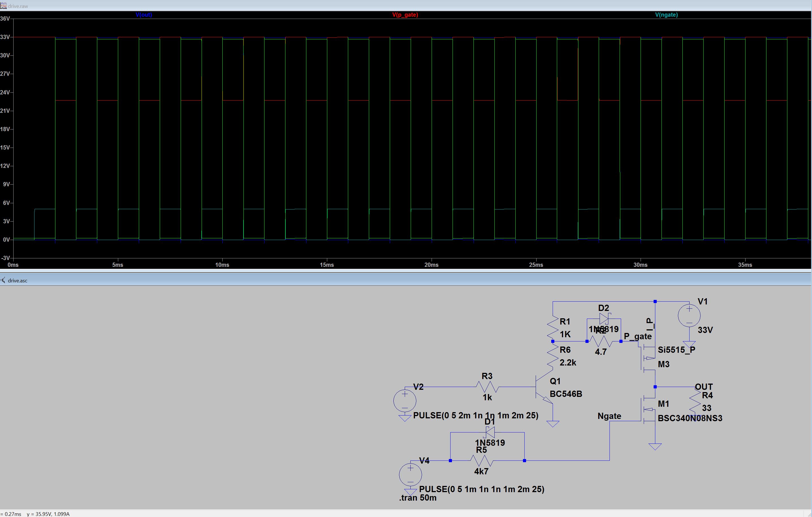Click the drive.raw window icon

click(3, 6)
